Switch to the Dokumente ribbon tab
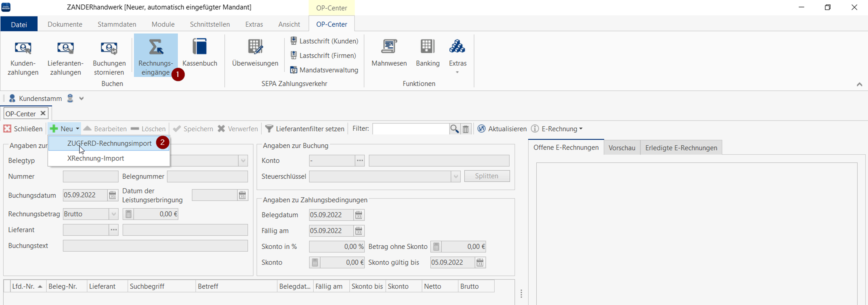Image resolution: width=868 pixels, height=305 pixels. [65, 24]
